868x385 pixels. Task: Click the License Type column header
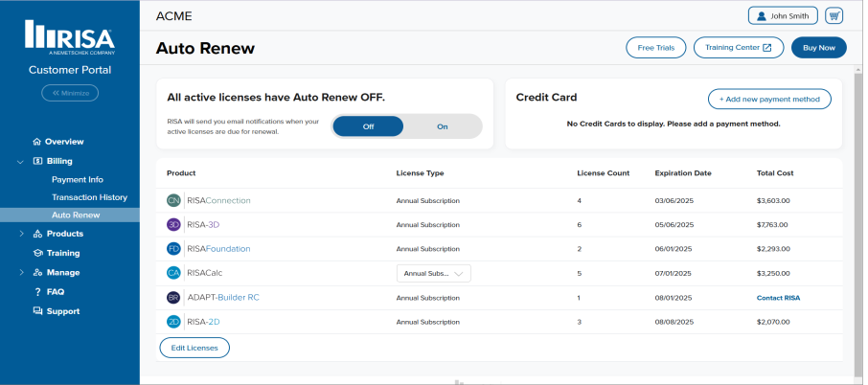click(x=421, y=173)
